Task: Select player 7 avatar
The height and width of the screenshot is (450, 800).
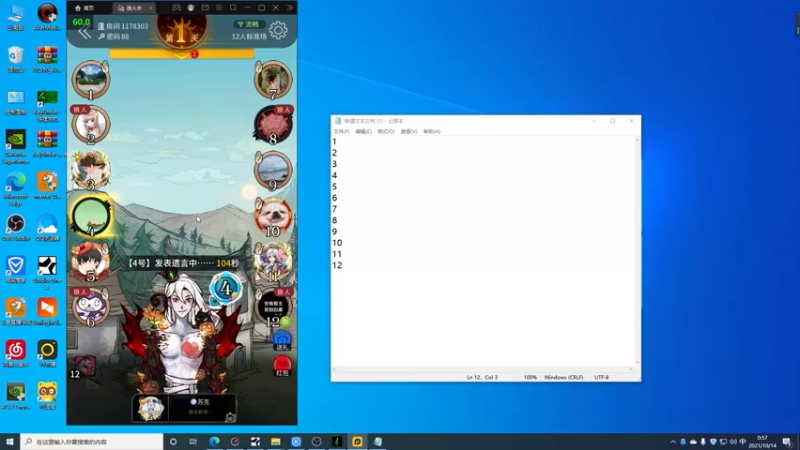Action: (x=273, y=79)
